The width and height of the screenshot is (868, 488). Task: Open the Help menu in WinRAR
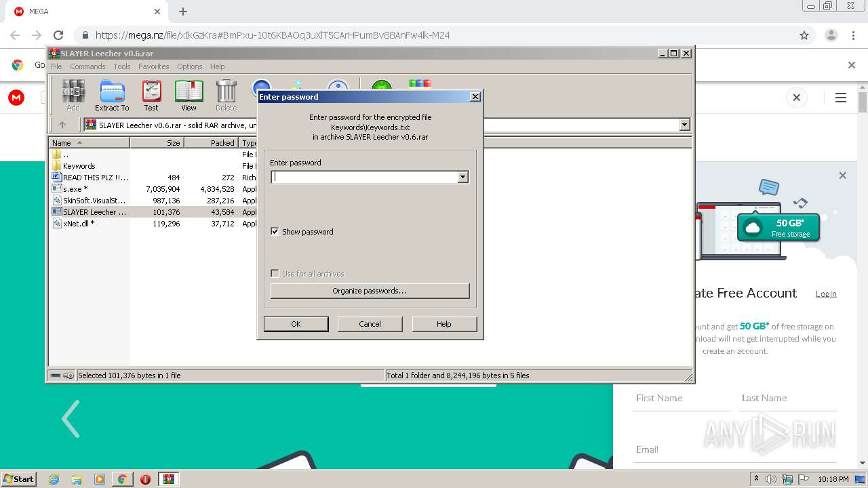(217, 66)
